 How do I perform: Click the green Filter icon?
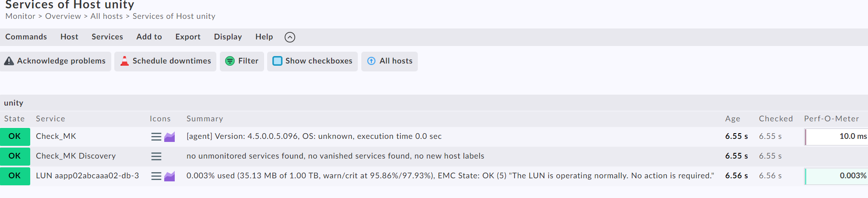click(x=230, y=61)
